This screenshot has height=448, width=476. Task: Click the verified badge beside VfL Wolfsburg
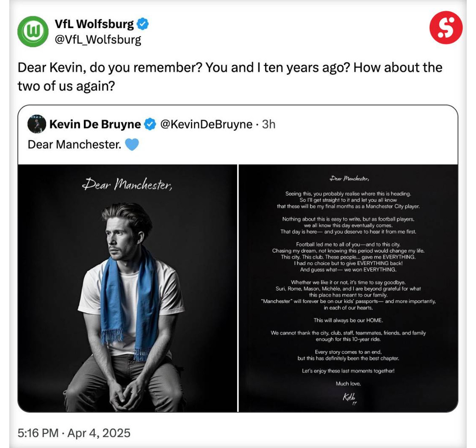tap(143, 24)
